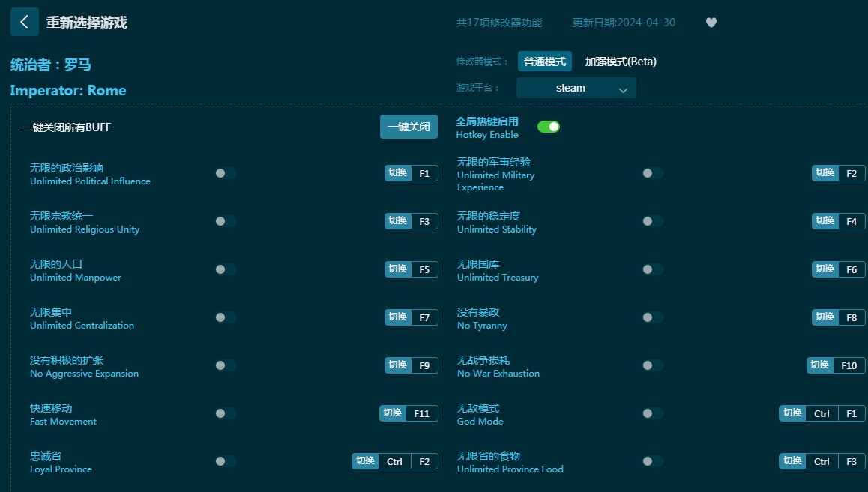Enable Unlimited Centralization toggle
The height and width of the screenshot is (492, 868).
tap(226, 317)
